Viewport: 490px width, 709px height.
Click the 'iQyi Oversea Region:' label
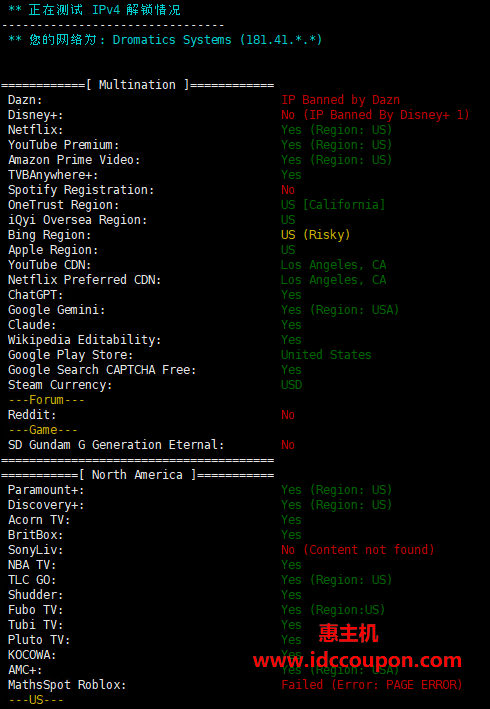click(x=78, y=220)
